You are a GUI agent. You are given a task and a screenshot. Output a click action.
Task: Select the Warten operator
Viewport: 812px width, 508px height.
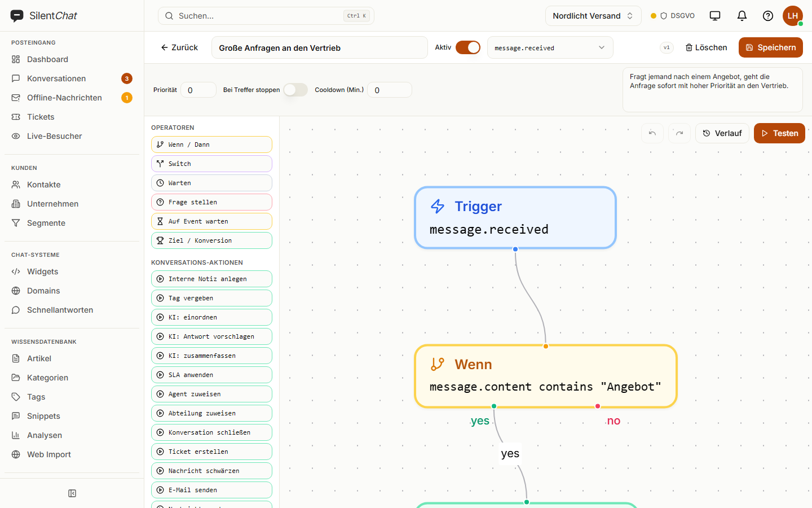click(211, 183)
